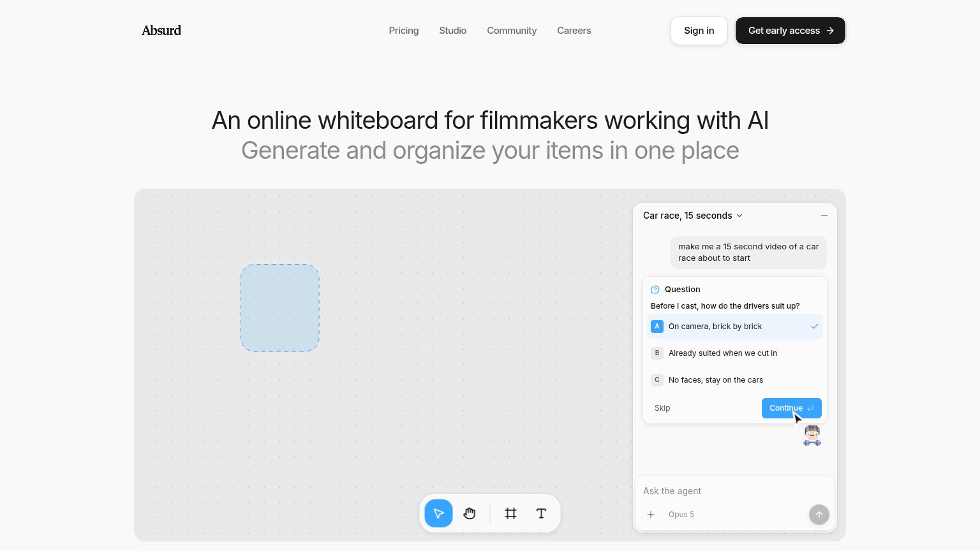
Task: Select the blue dashed square on canvas
Action: click(280, 308)
